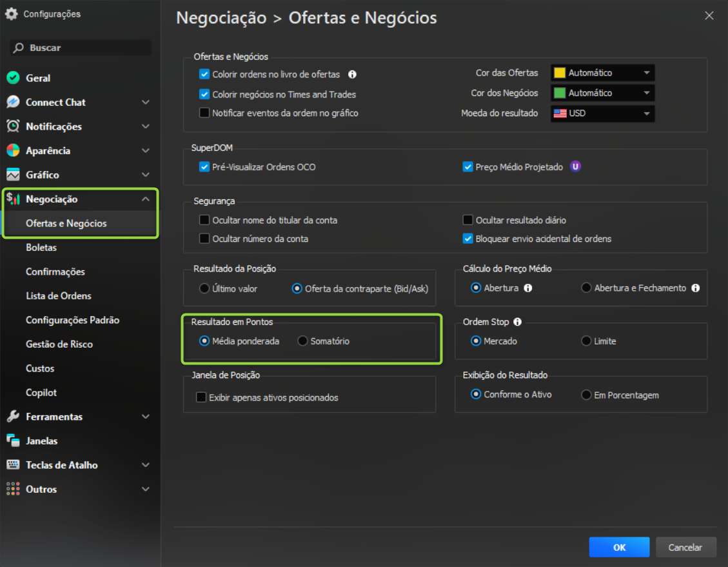Select the Somatório radio option
This screenshot has width=728, height=567.
(302, 341)
